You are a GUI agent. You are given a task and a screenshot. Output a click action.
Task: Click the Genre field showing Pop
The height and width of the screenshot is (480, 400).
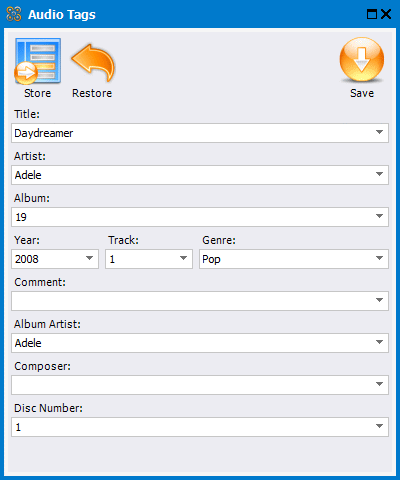tap(294, 259)
